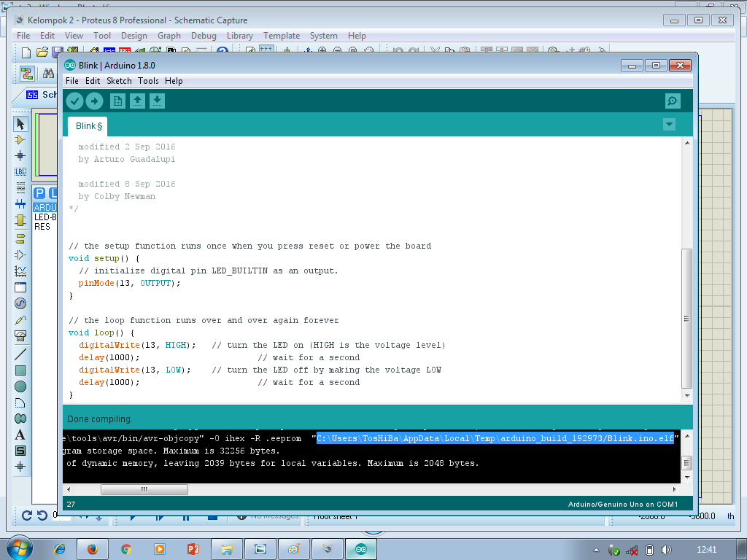Select Proteus 2D Circle tool
The image size is (747, 560).
click(20, 386)
